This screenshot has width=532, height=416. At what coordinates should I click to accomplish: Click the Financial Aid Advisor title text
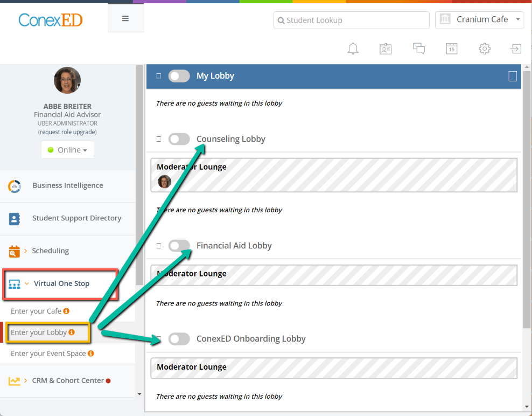click(x=67, y=115)
